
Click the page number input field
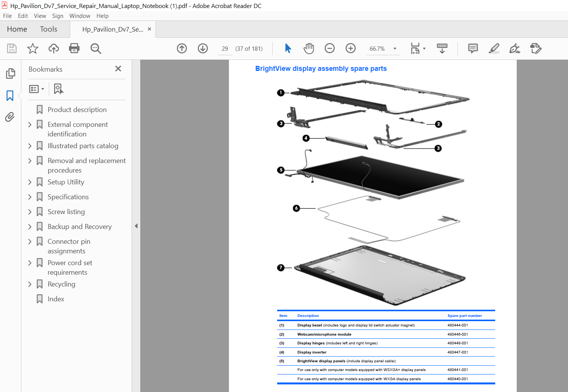pos(225,49)
